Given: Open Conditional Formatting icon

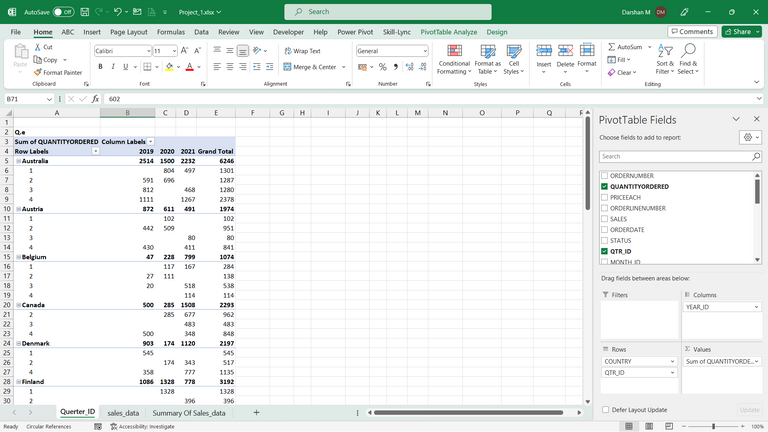Looking at the screenshot, I should [x=455, y=51].
